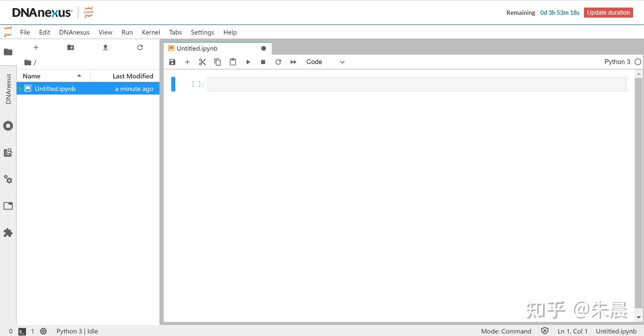Open the Running Terminals and Kernels sidebar
The image size is (644, 336).
point(8,126)
